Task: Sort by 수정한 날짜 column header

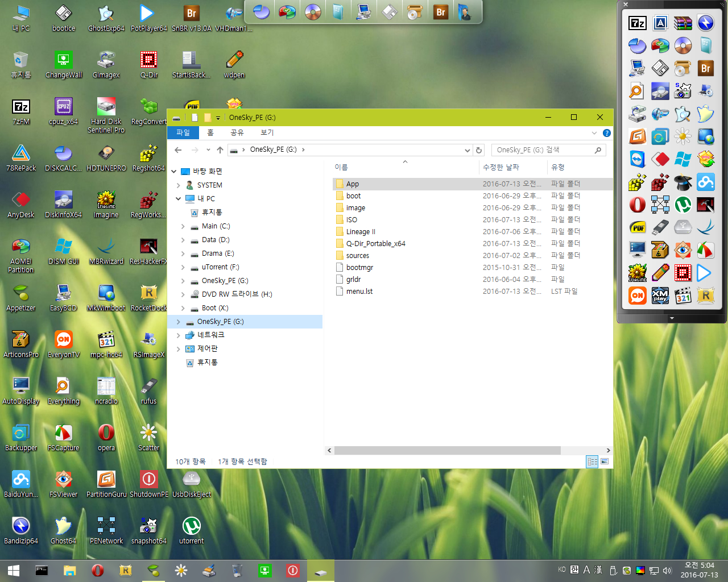Action: tap(513, 167)
